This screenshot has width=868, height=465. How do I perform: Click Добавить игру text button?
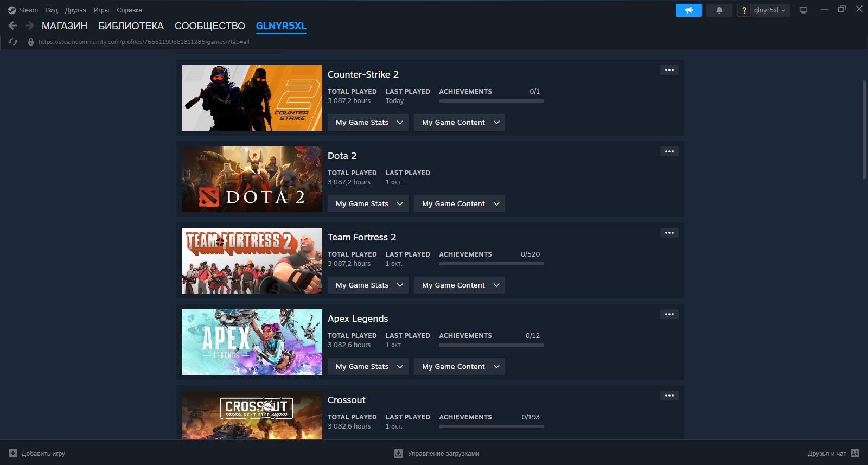[x=43, y=454]
